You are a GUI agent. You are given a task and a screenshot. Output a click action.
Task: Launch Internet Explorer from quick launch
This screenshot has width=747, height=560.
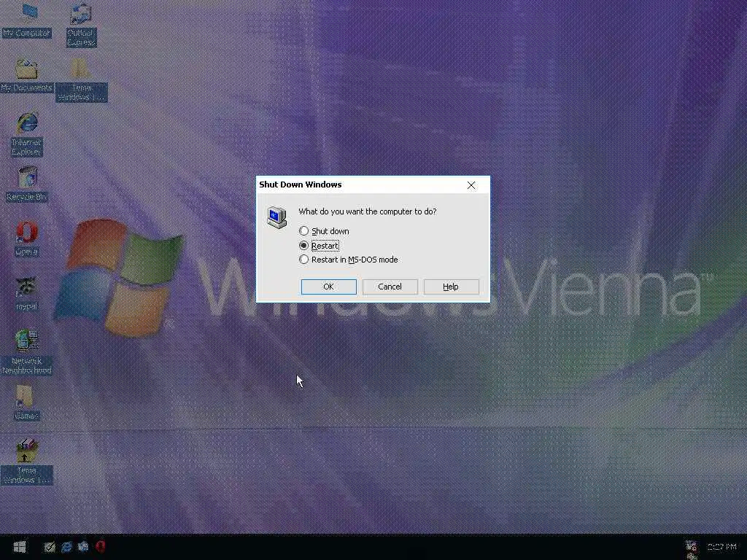coord(66,547)
